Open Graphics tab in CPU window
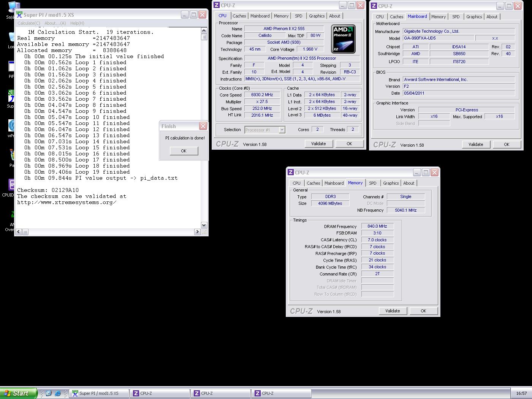Viewport: 532px width, 399px height. point(317,16)
